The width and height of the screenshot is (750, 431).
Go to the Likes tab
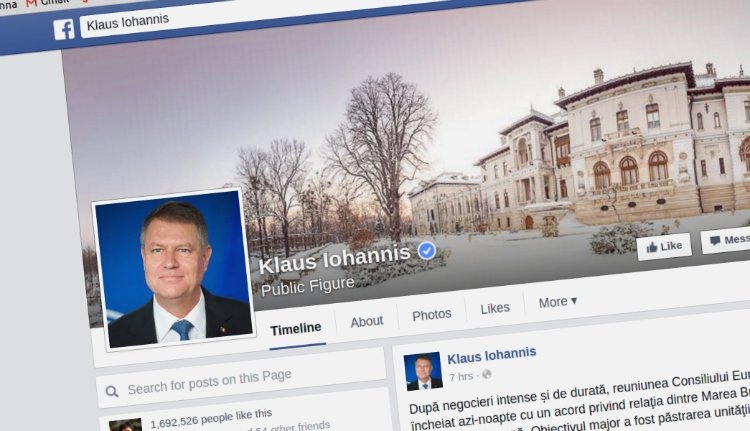pos(495,309)
